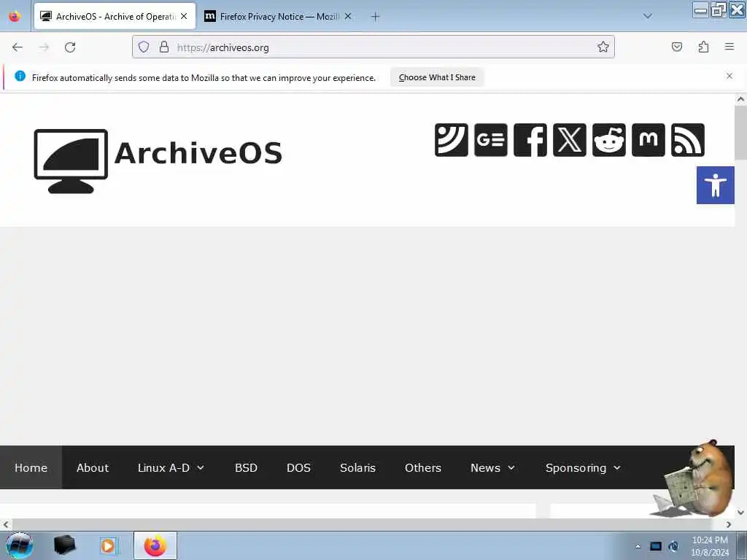Close the Firefox Privacy Notice tab
The height and width of the screenshot is (560, 747).
(348, 16)
